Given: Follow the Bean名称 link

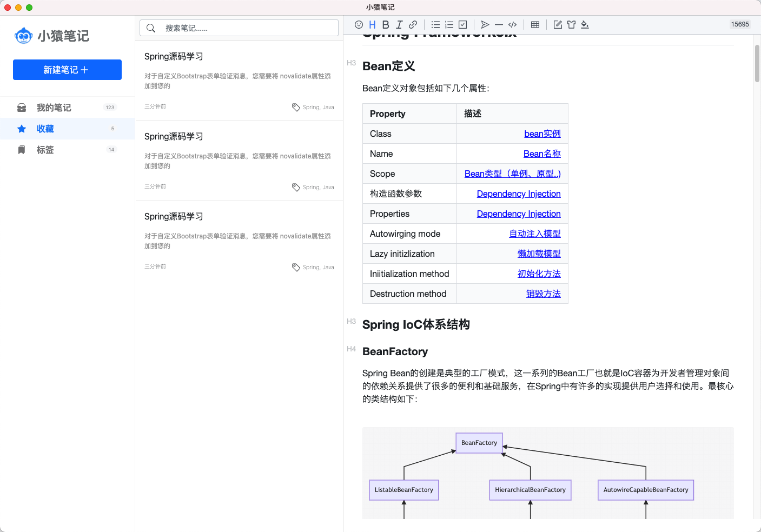Looking at the screenshot, I should click(x=542, y=154).
